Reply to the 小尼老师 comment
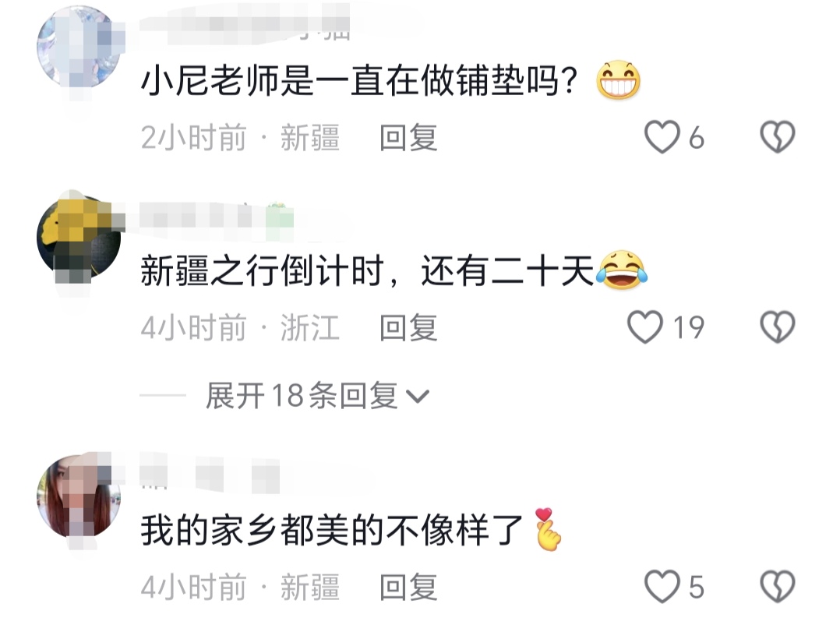 pyautogui.click(x=409, y=138)
